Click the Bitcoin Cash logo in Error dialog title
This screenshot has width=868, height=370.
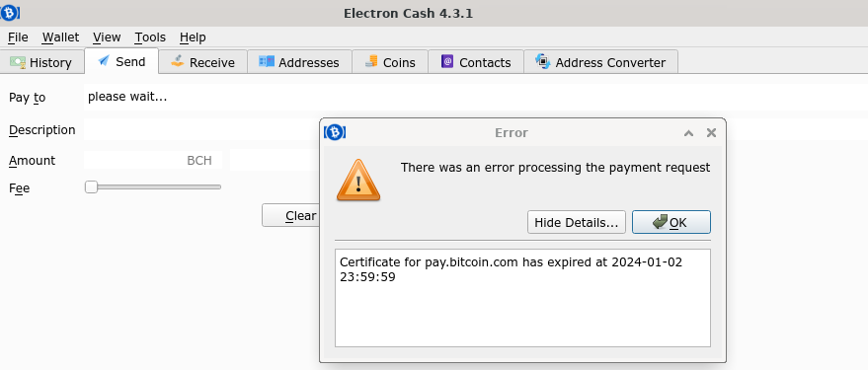tap(335, 133)
